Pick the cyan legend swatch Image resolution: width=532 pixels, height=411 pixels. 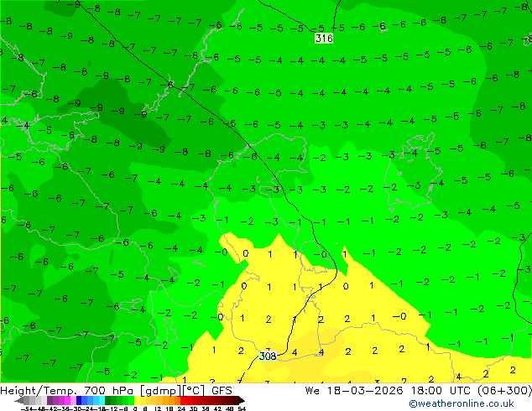point(102,400)
